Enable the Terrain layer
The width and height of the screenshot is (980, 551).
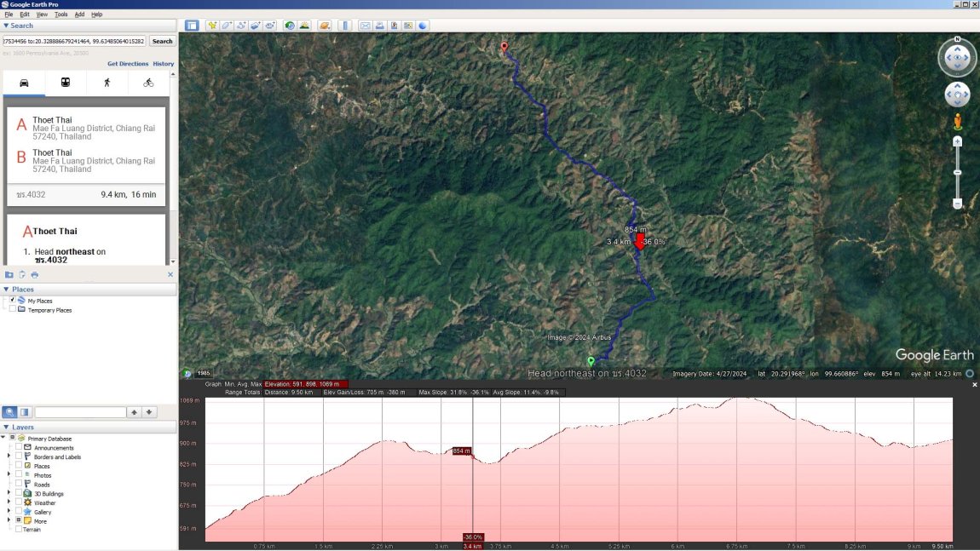click(x=18, y=529)
